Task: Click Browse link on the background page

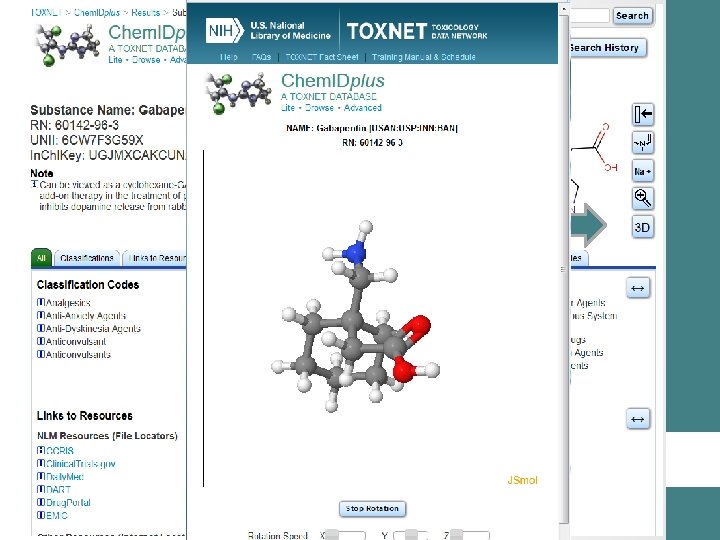Action: click(146, 60)
